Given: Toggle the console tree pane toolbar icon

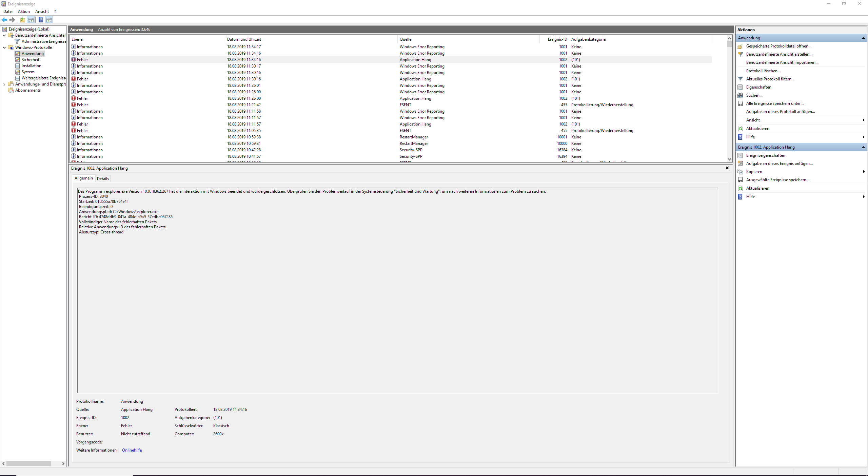Looking at the screenshot, I should point(31,20).
